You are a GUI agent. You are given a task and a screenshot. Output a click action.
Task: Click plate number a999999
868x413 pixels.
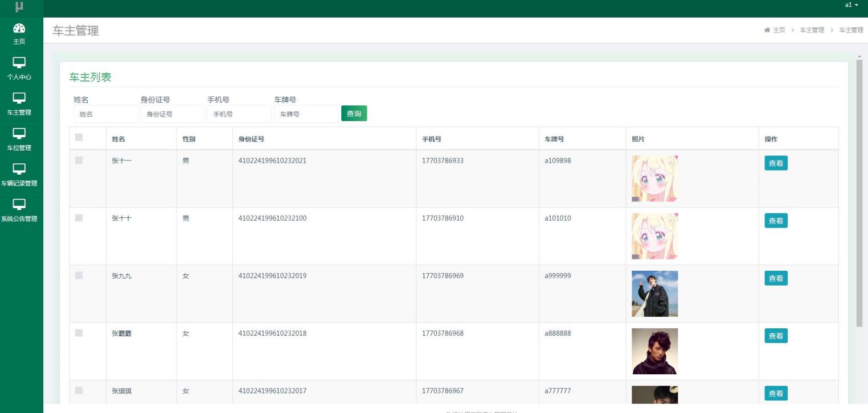tap(558, 275)
